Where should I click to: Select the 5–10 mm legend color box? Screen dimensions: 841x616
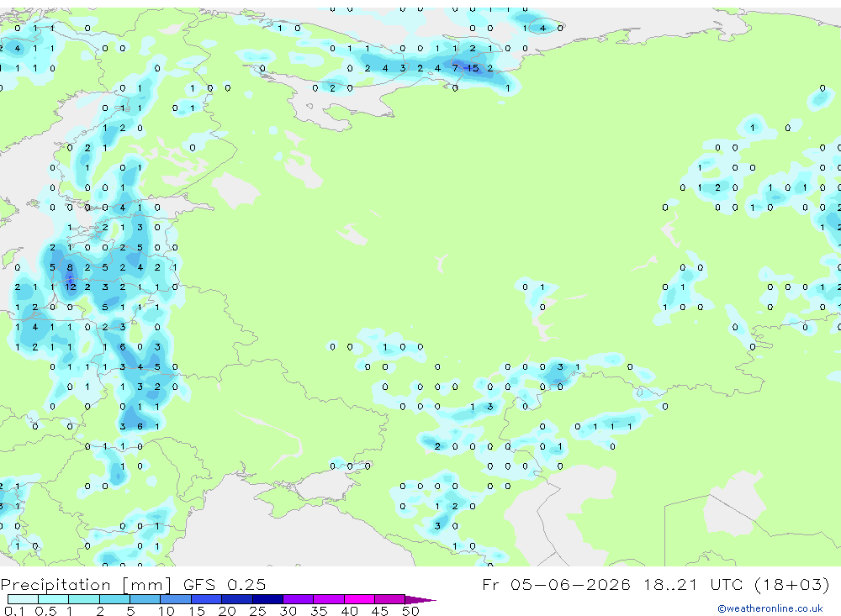(x=145, y=599)
